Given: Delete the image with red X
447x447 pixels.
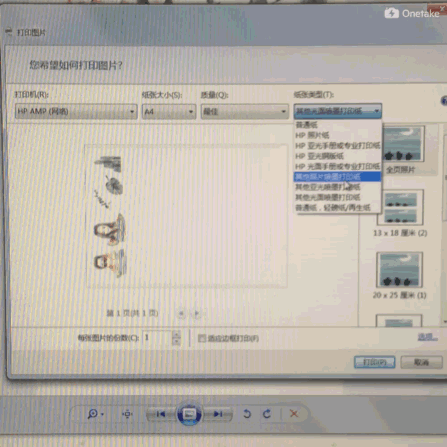Looking at the screenshot, I should (294, 414).
